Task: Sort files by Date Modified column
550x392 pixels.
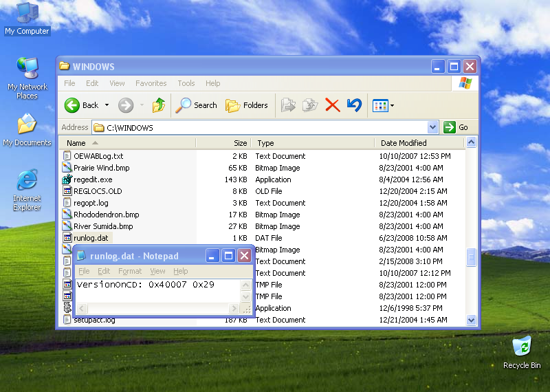Action: point(419,143)
